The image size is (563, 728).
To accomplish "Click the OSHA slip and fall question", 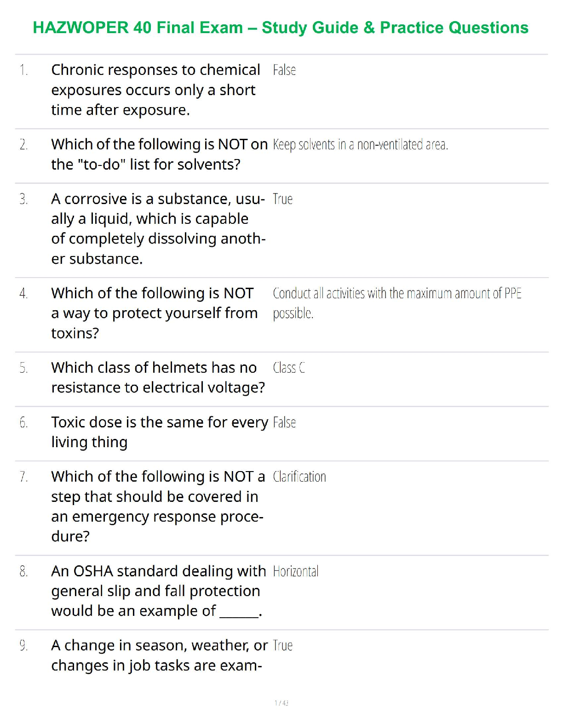I will click(x=158, y=591).
